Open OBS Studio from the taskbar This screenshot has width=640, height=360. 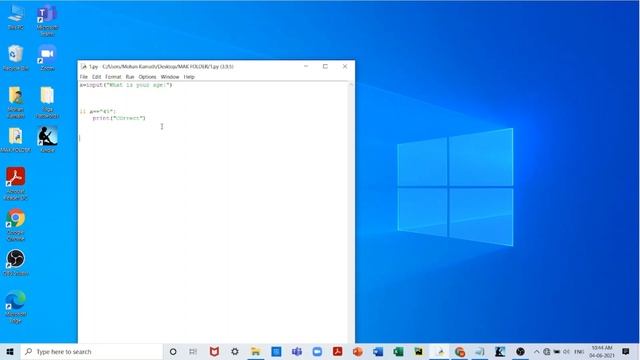pyautogui.click(x=520, y=351)
